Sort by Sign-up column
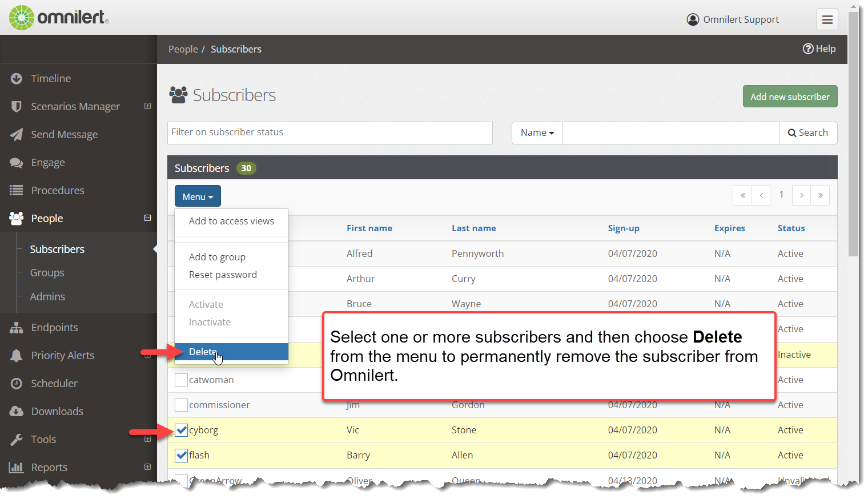Image resolution: width=868 pixels, height=503 pixels. click(624, 228)
